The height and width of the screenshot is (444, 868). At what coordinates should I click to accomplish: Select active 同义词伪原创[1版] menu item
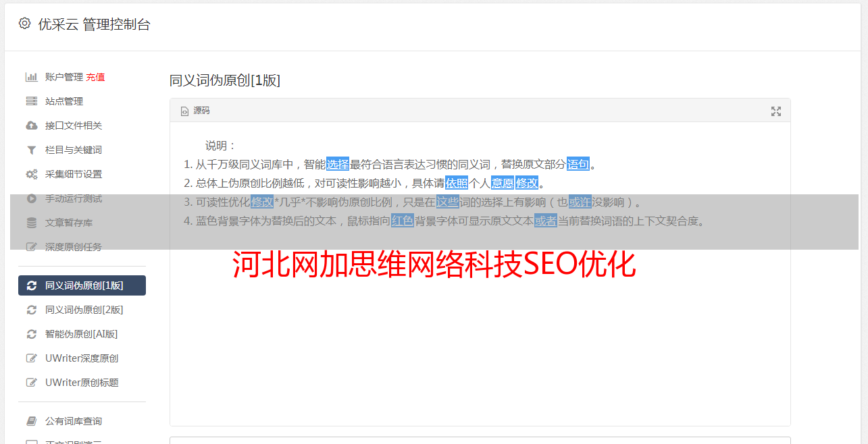coord(82,285)
